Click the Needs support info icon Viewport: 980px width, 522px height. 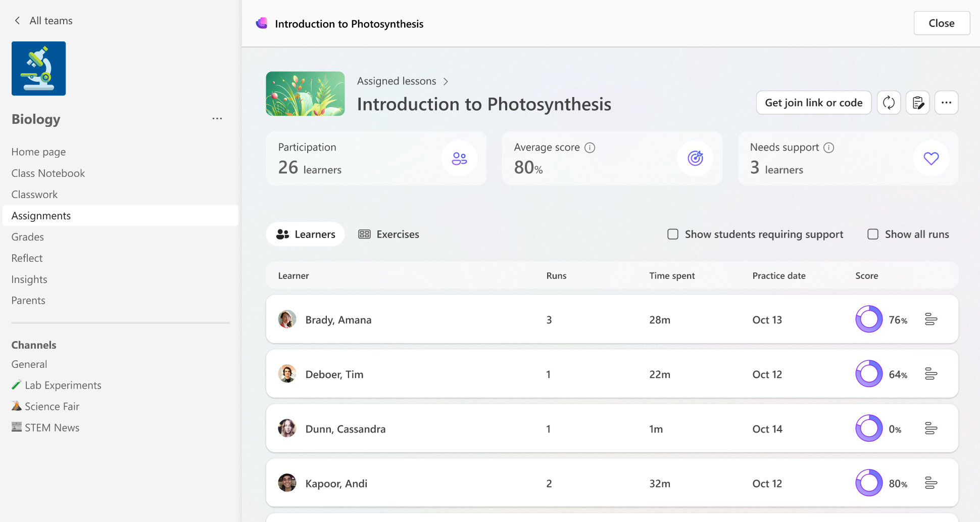[x=828, y=148]
